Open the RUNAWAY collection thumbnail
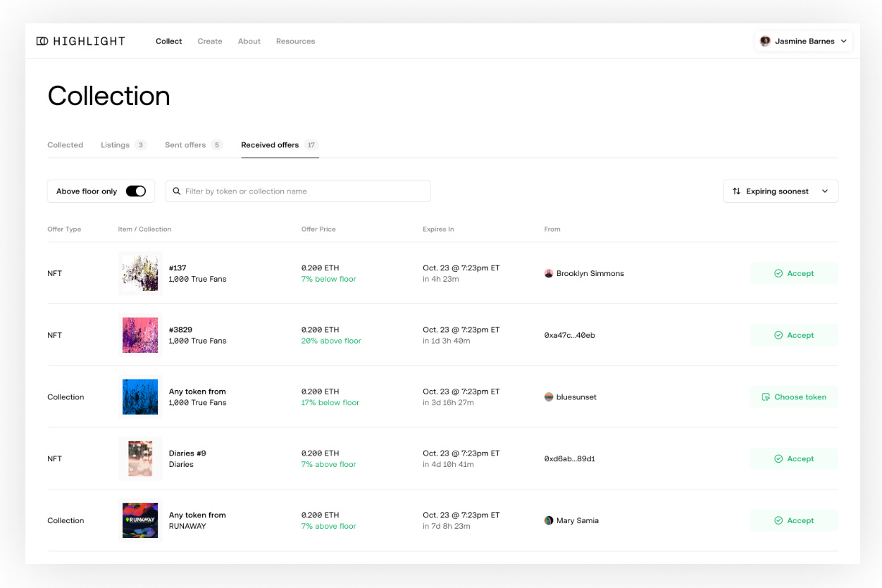Viewport: 882px width, 588px height. pos(140,520)
